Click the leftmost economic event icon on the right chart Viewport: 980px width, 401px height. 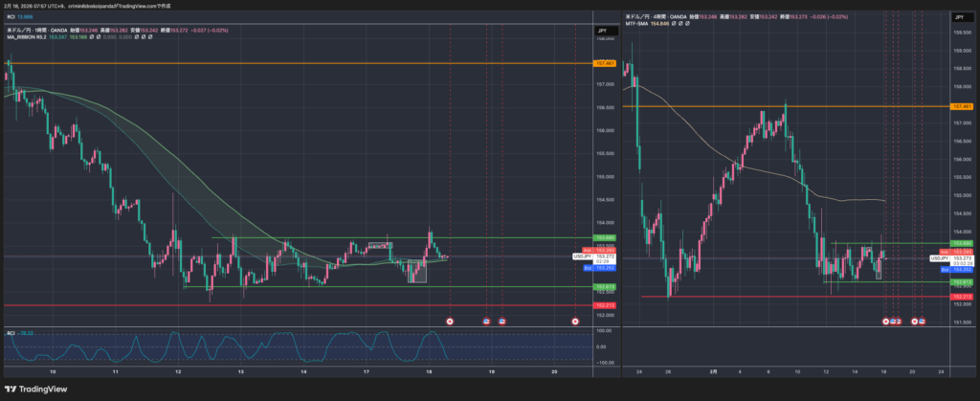coord(885,321)
